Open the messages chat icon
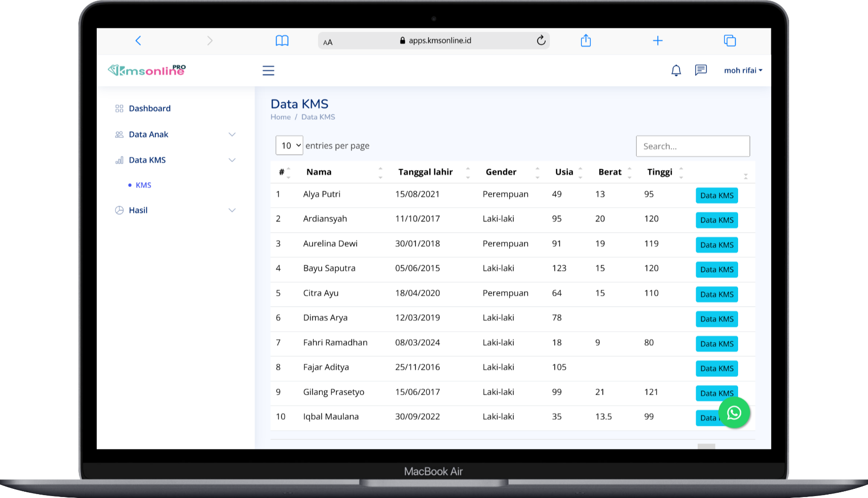The image size is (868, 498). (701, 70)
